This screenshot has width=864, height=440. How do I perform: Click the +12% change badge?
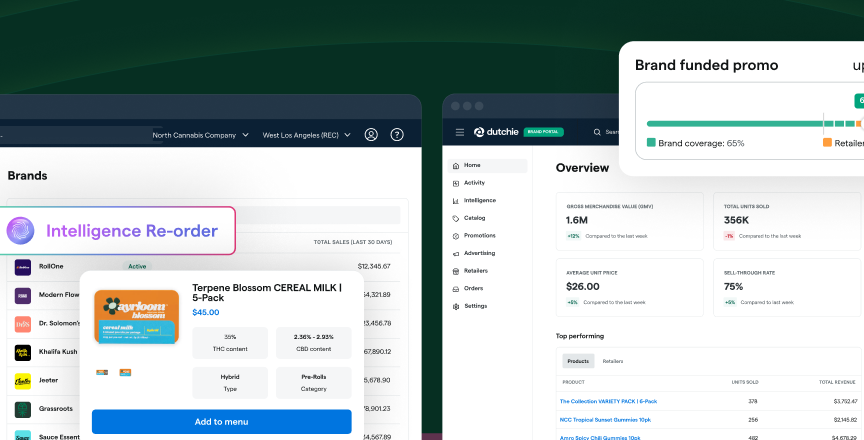point(574,236)
